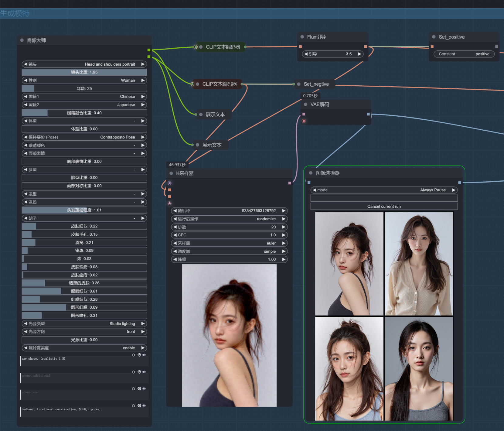The width and height of the screenshot is (504, 431).
Task: Click the Set_negtive node title dot
Action: 299,84
